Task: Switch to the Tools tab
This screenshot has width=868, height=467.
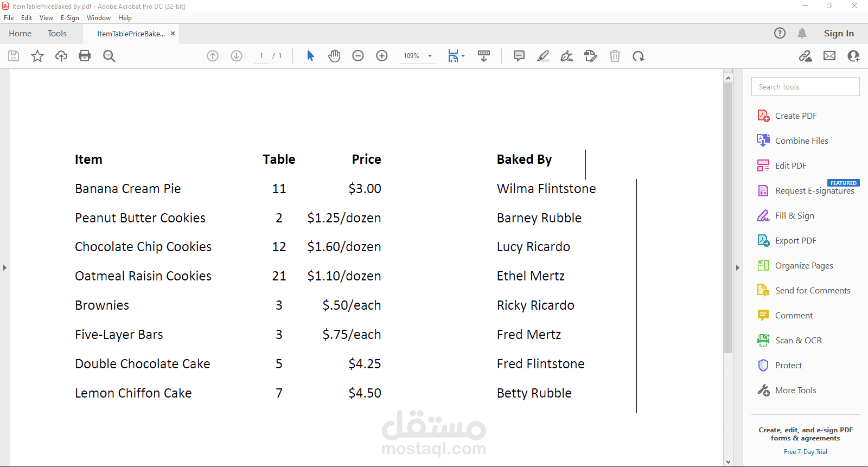Action: tap(57, 34)
